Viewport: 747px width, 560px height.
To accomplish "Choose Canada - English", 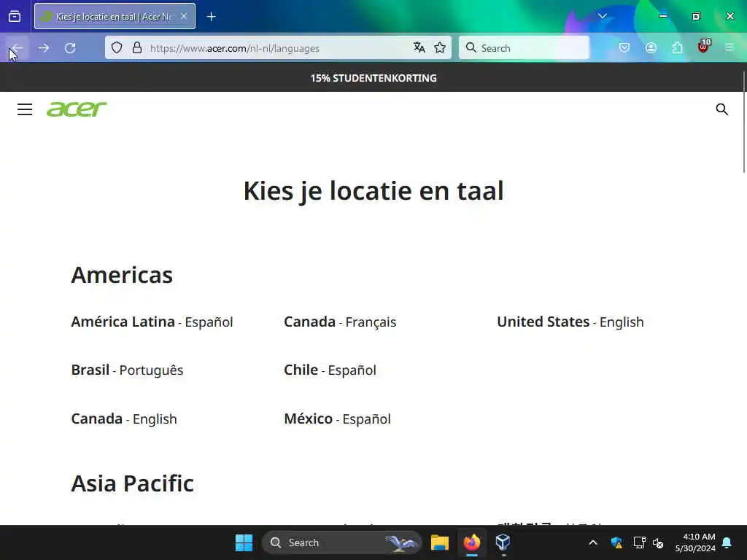I will pyautogui.click(x=124, y=419).
